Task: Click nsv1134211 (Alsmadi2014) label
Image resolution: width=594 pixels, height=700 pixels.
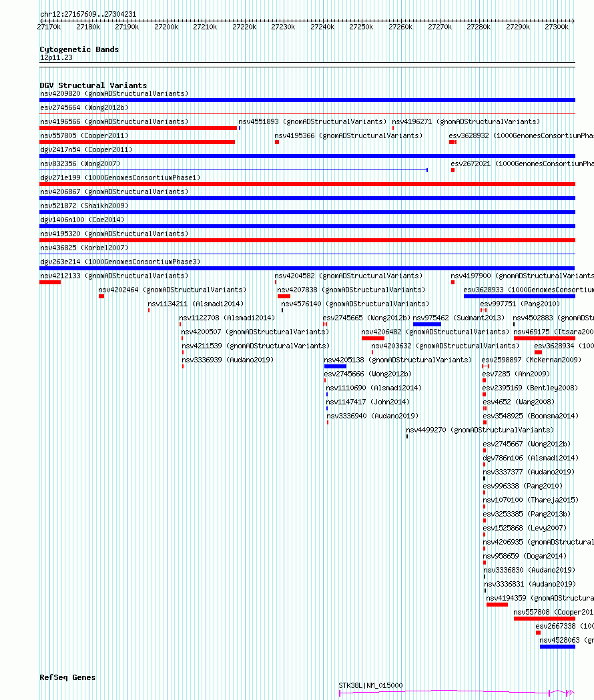Action: [196, 304]
